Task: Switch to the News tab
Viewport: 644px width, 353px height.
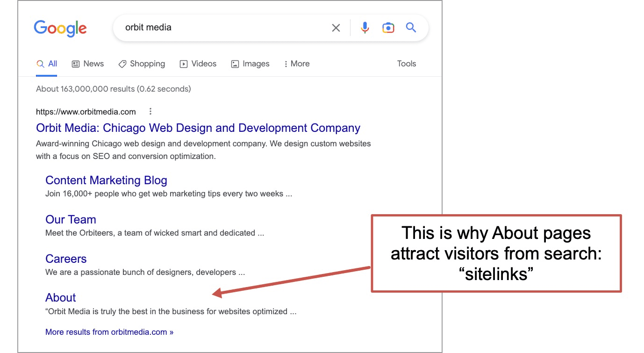Action: pos(88,64)
